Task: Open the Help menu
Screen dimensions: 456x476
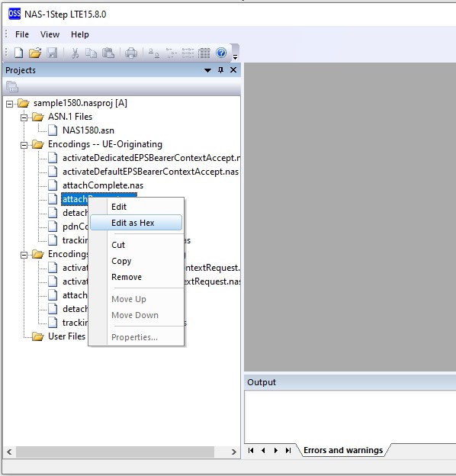Action: pyautogui.click(x=80, y=34)
